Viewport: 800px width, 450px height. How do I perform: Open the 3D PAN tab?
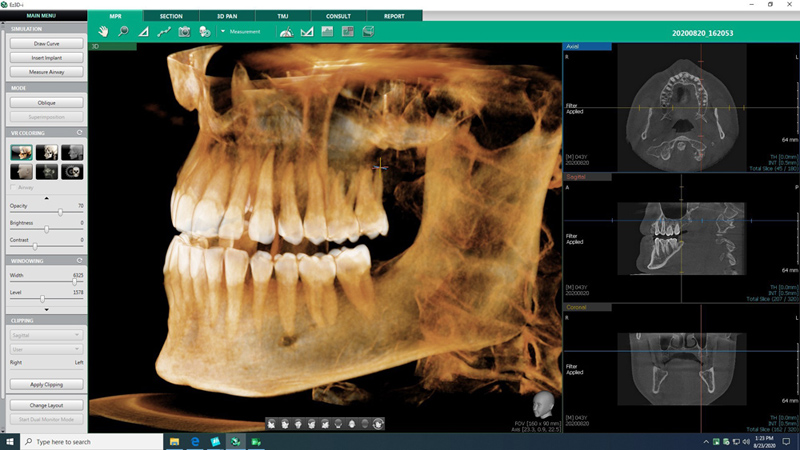click(x=227, y=16)
